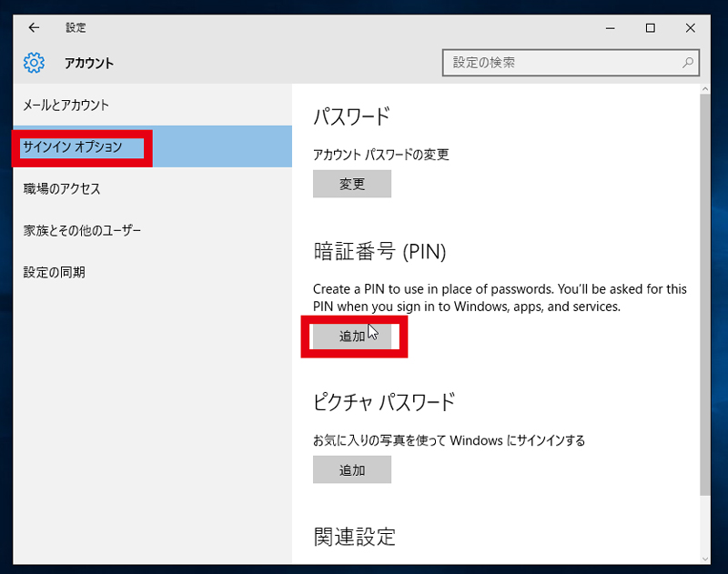This screenshot has width=728, height=574.
Task: Click アカウント パスワードの変更 text
Action: pos(380,154)
